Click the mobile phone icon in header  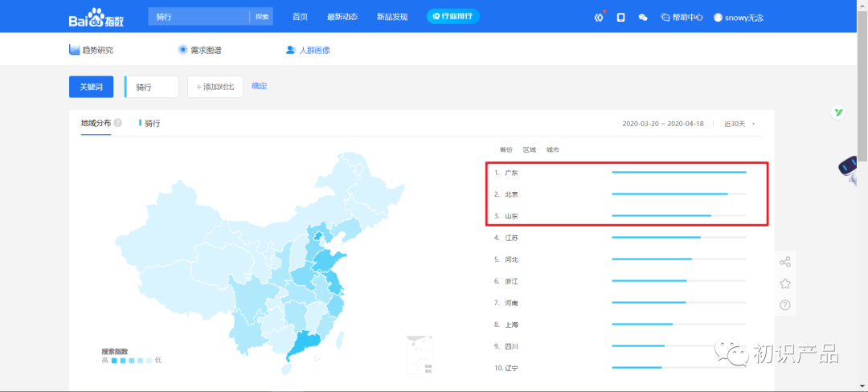[x=621, y=17]
